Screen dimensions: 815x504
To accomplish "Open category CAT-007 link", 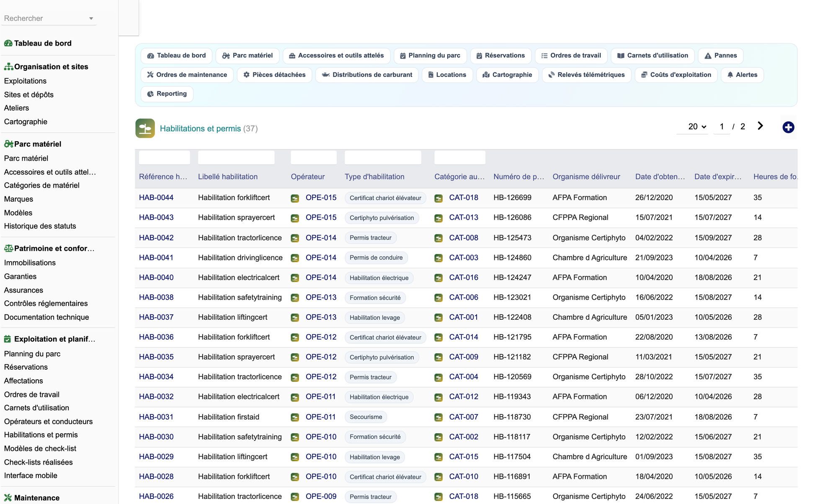I will [x=464, y=417].
